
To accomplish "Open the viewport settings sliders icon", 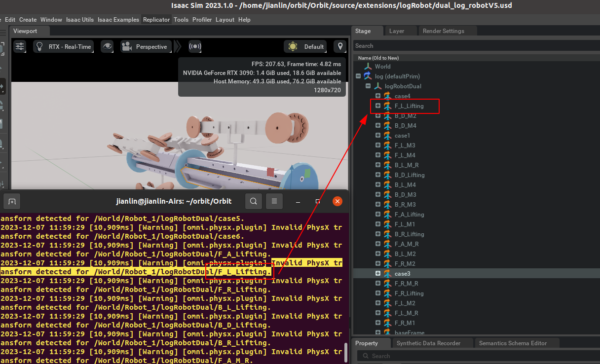I will (x=20, y=47).
